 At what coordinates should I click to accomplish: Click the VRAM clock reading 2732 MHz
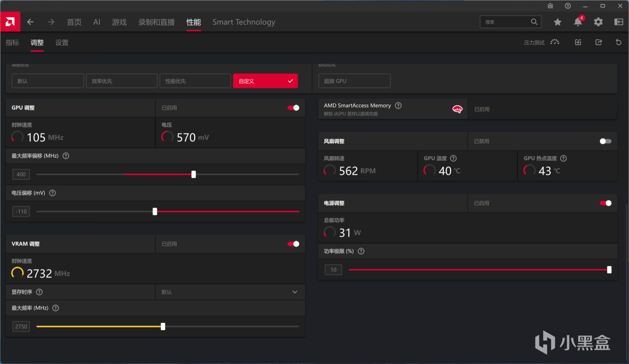[x=48, y=273]
